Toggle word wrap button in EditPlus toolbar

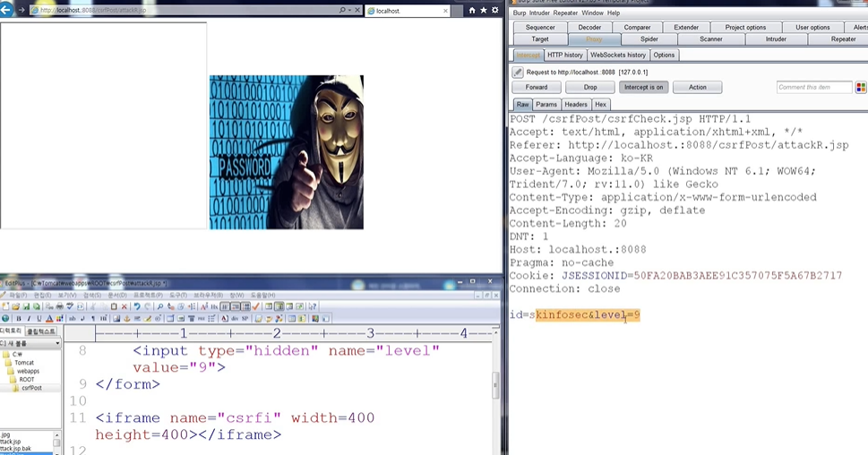pos(225,306)
